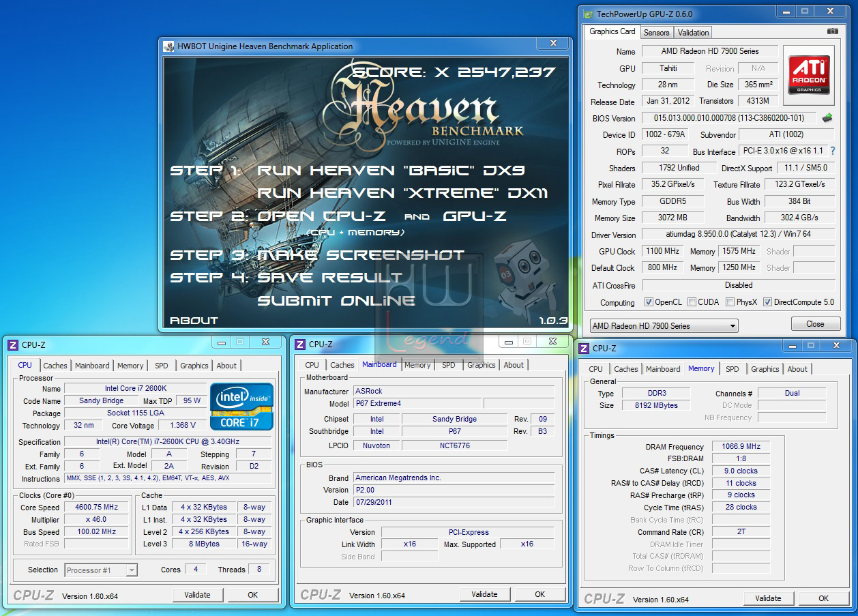858x616 pixels.
Task: Click the ATI Radeon Graphics logo
Action: pyautogui.click(x=809, y=75)
